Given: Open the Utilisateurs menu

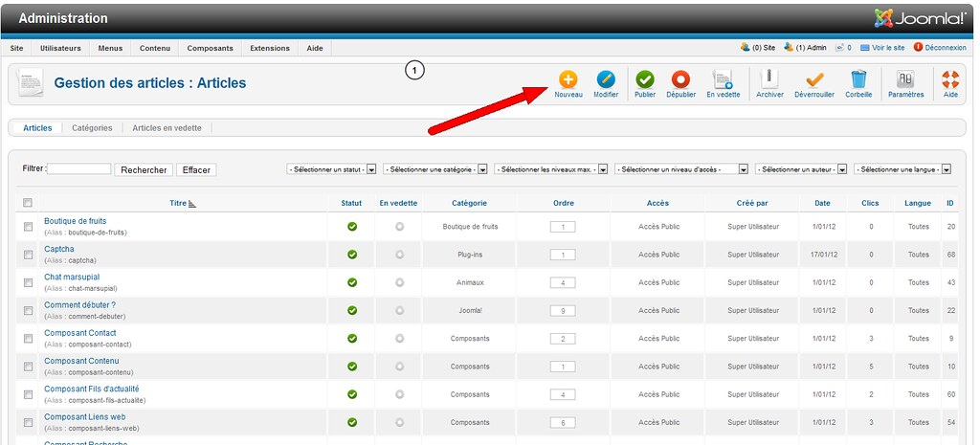Looking at the screenshot, I should (60, 48).
